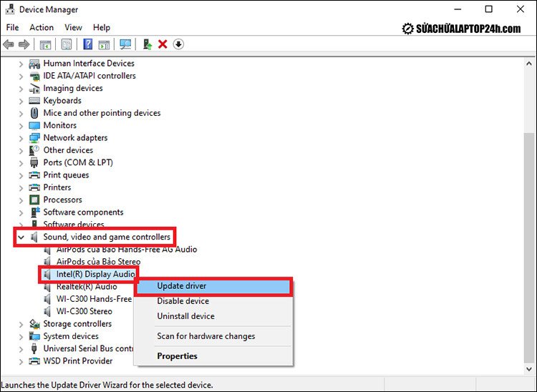Click the Back arrow toolbar icon

tap(8, 44)
